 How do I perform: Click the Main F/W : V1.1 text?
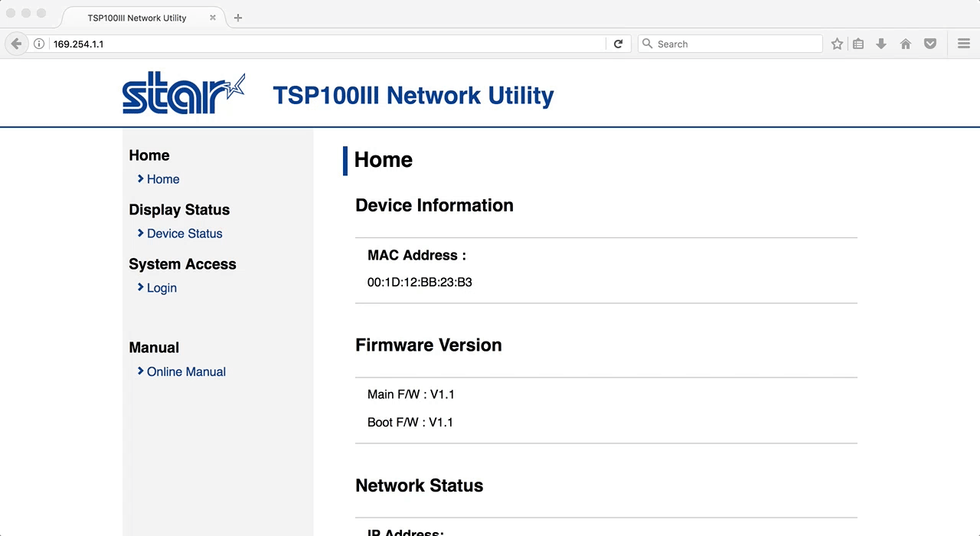pos(411,394)
